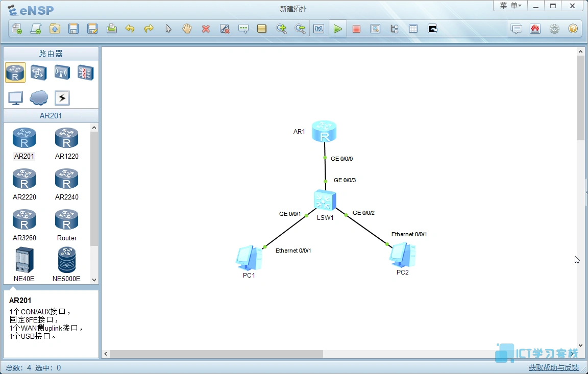588x374 pixels.
Task: Reset zoom to 1:1
Action: [318, 29]
